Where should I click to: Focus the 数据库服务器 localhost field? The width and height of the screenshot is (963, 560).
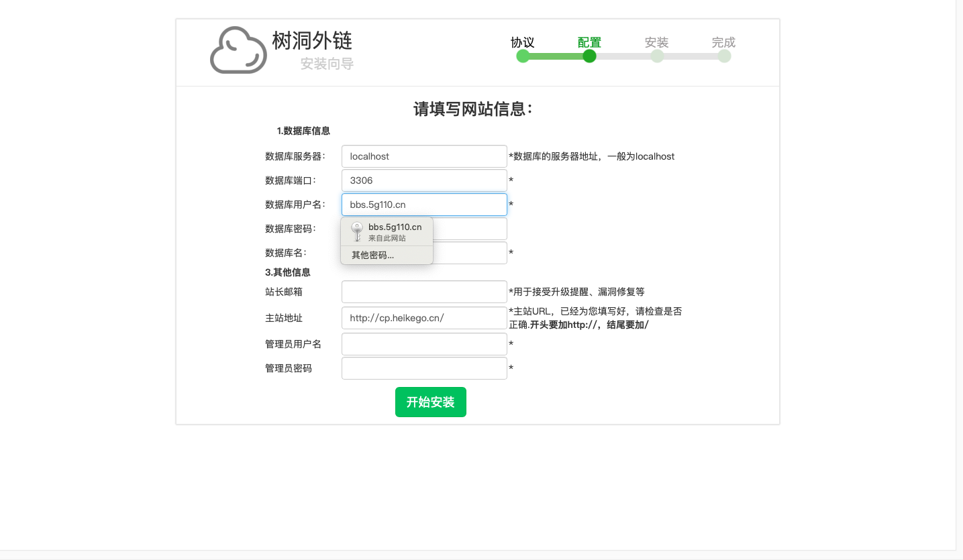[x=424, y=156]
